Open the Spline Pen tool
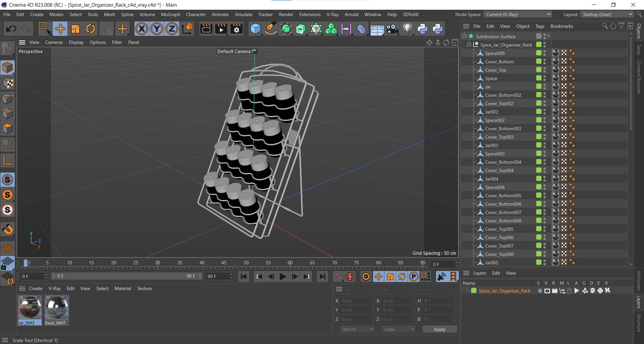 [x=271, y=29]
